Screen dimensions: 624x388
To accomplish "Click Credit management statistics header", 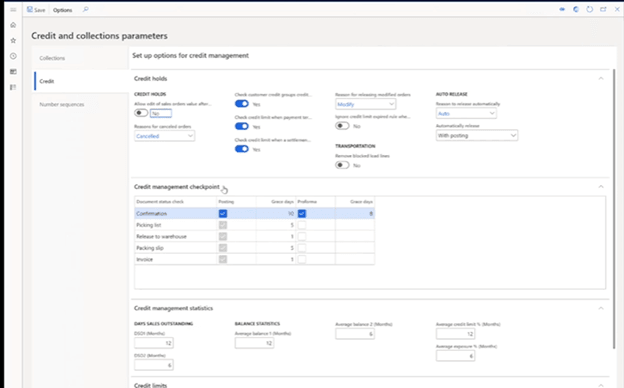I will click(x=174, y=308).
